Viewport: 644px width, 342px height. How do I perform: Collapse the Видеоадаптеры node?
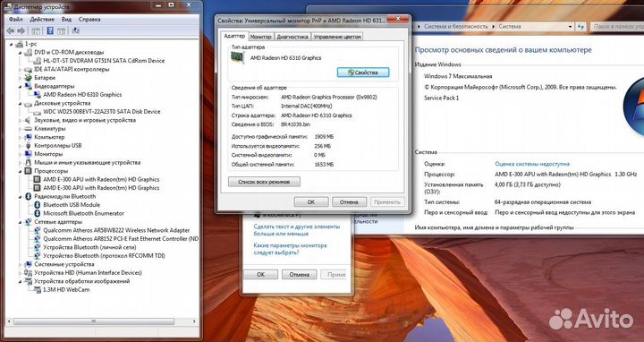click(x=20, y=86)
